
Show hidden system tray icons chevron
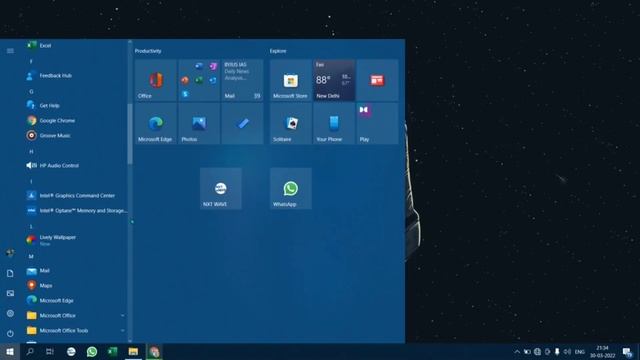pyautogui.click(x=517, y=351)
